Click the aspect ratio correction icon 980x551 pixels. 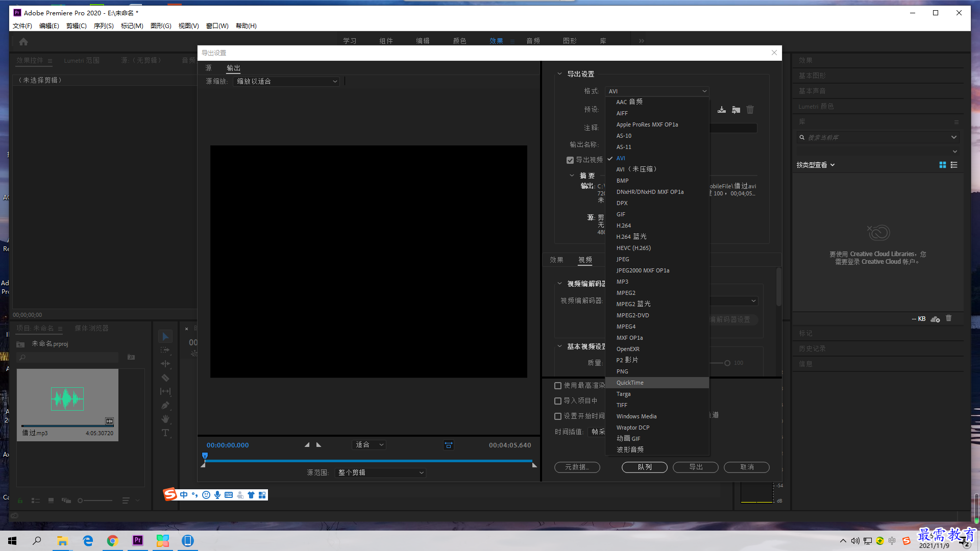449,445
